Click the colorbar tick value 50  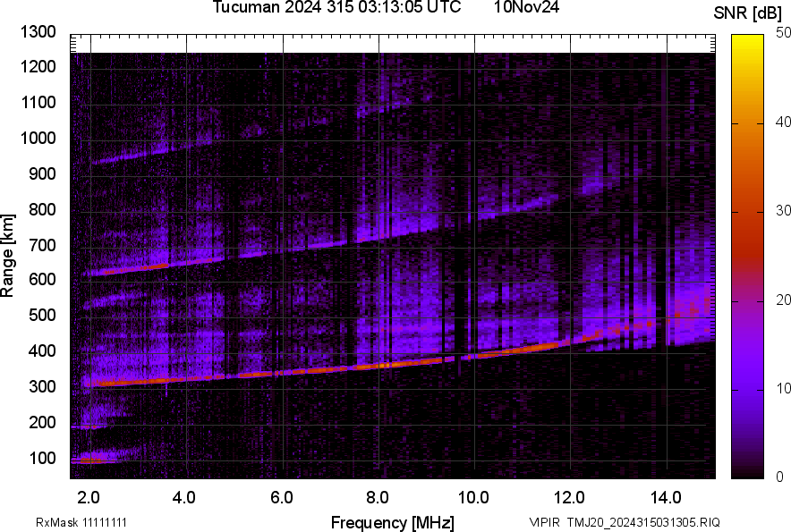pos(782,33)
